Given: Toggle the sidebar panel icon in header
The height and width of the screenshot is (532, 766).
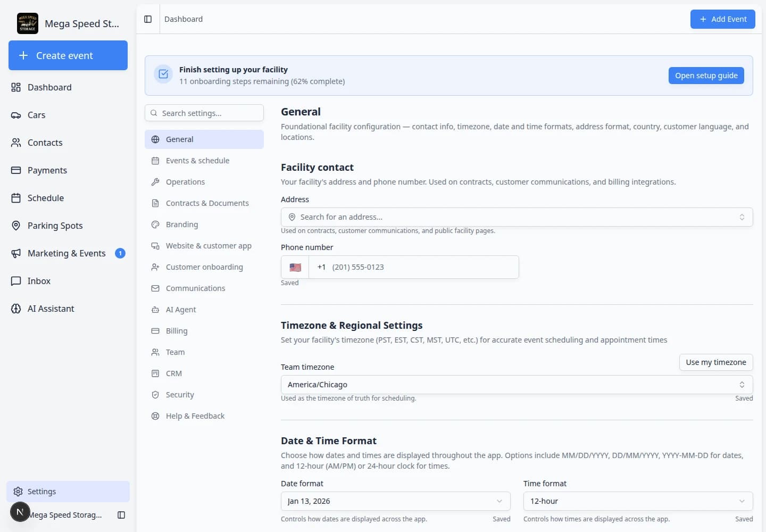Looking at the screenshot, I should click(148, 19).
